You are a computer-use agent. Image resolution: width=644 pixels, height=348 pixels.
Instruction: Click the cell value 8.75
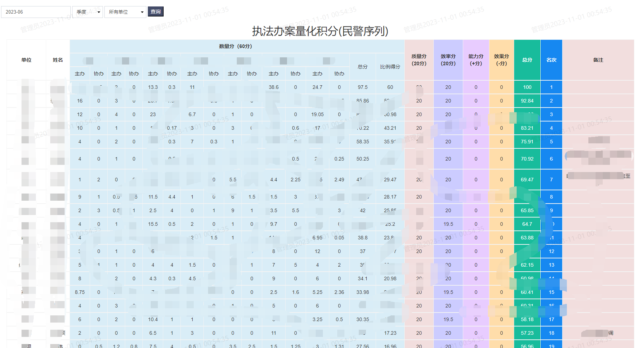coord(80,292)
